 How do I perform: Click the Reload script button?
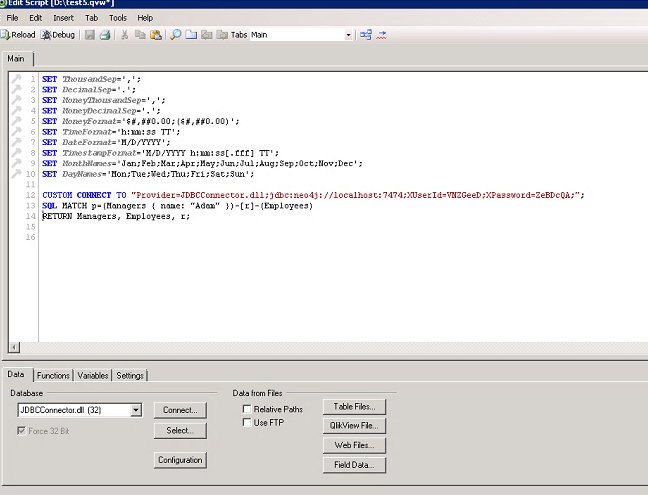click(x=19, y=35)
